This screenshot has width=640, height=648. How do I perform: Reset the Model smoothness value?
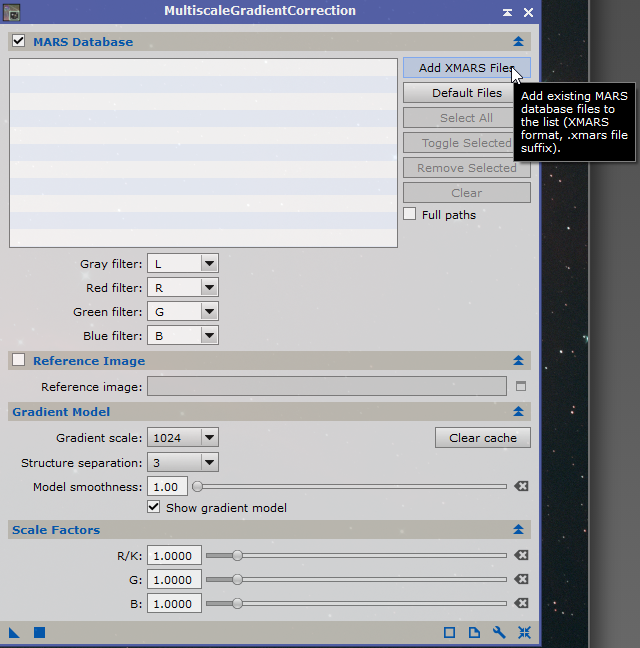(520, 486)
